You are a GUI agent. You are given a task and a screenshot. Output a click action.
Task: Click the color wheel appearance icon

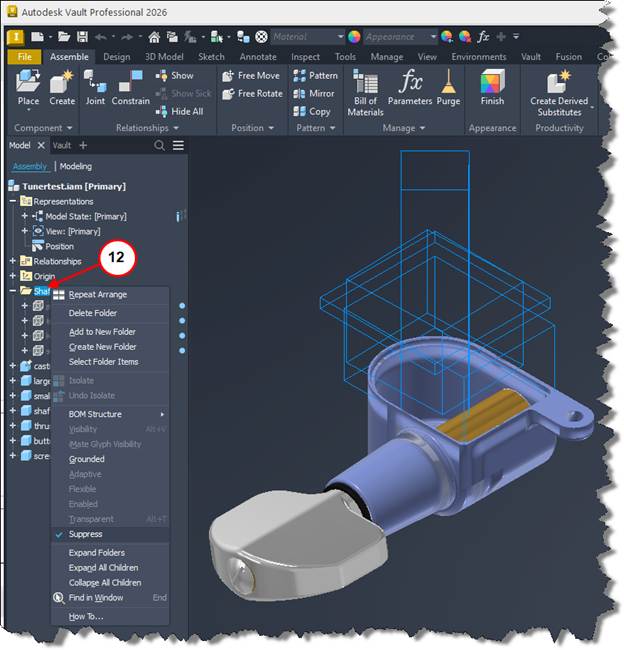coord(354,37)
